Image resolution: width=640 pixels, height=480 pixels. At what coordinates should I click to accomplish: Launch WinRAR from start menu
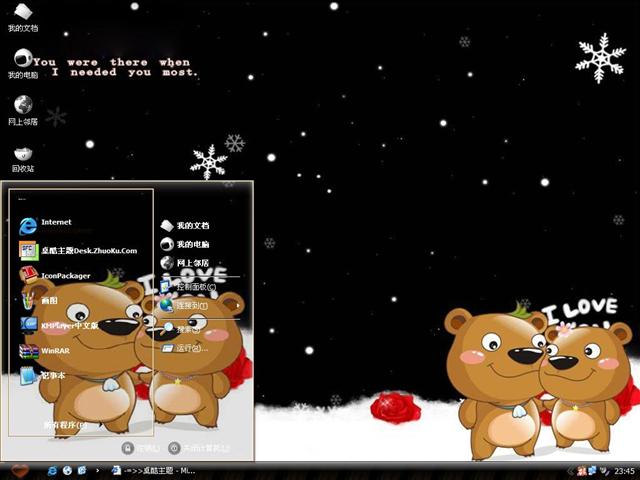click(44, 351)
